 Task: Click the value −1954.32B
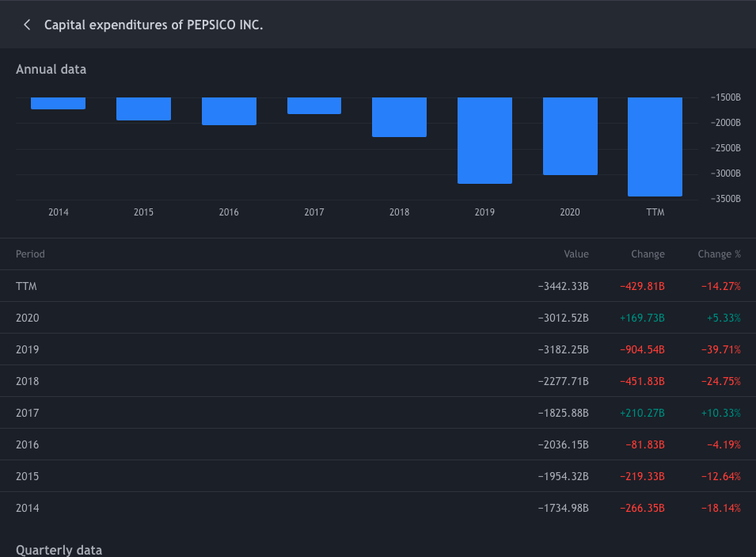(563, 476)
